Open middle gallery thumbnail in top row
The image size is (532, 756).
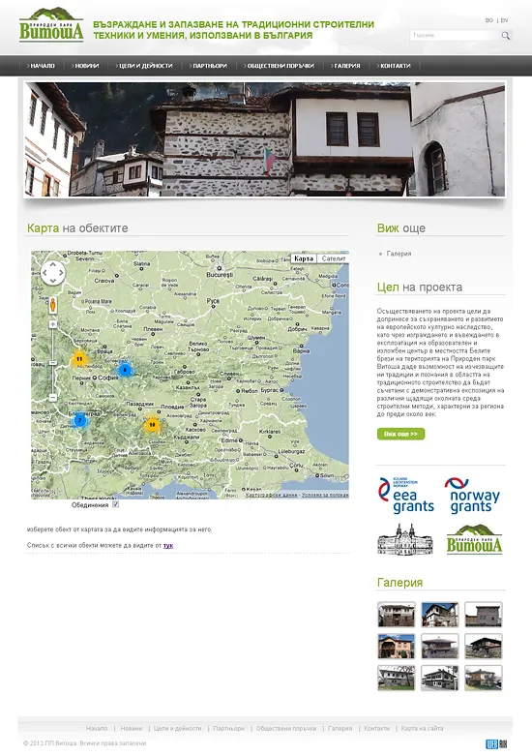click(439, 615)
